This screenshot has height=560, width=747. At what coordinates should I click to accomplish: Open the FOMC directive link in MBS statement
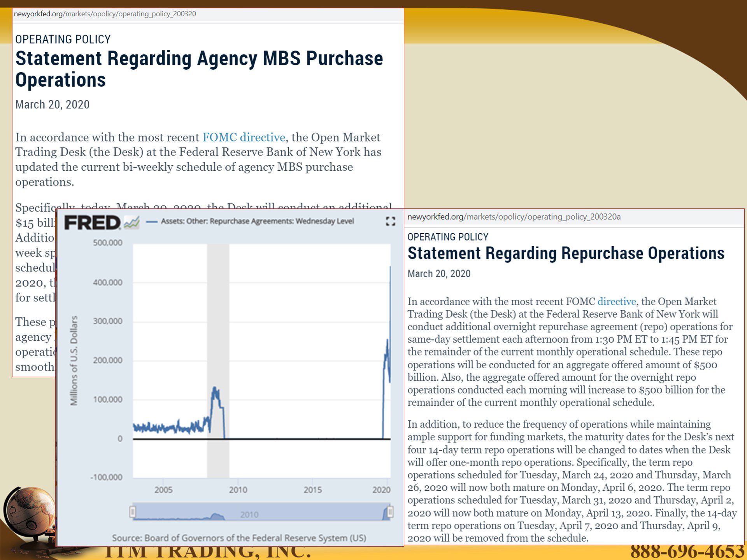(244, 137)
